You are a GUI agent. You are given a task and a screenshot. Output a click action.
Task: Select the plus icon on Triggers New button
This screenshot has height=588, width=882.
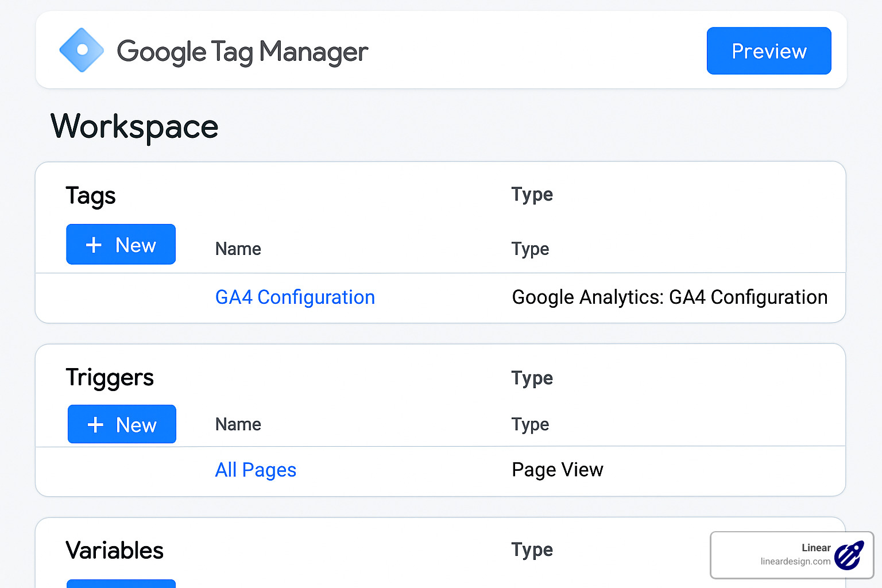95,424
